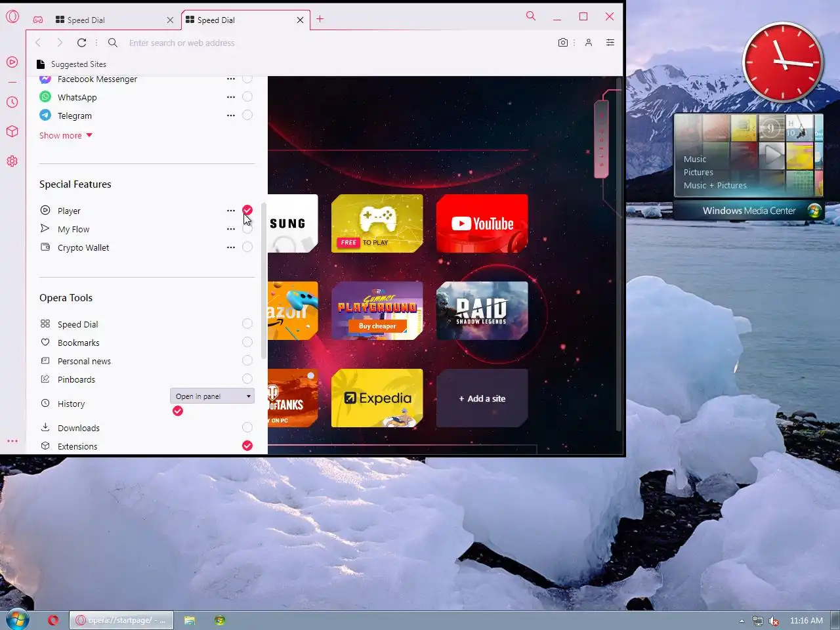Click the WhatsApp icon in the list
The width and height of the screenshot is (840, 630).
pyautogui.click(x=45, y=97)
